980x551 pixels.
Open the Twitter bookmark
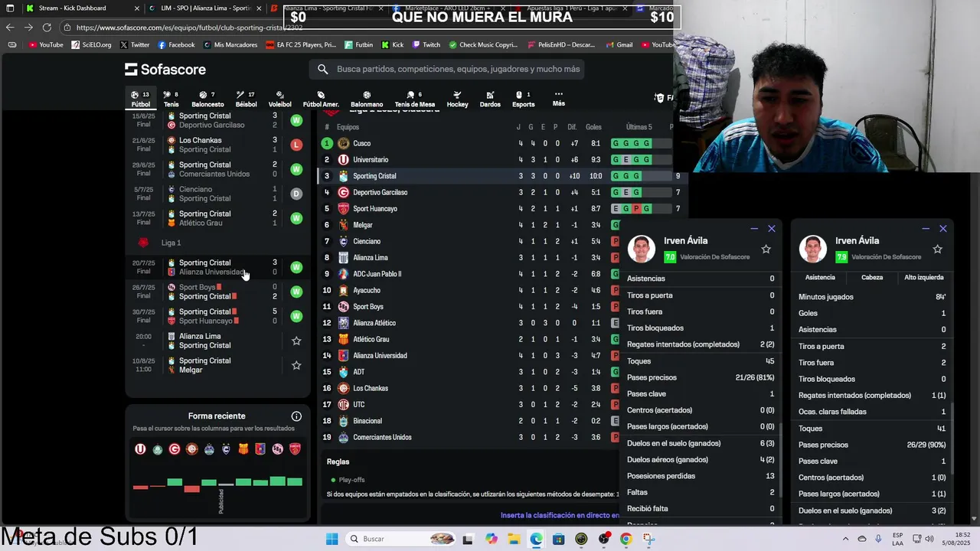coord(134,45)
